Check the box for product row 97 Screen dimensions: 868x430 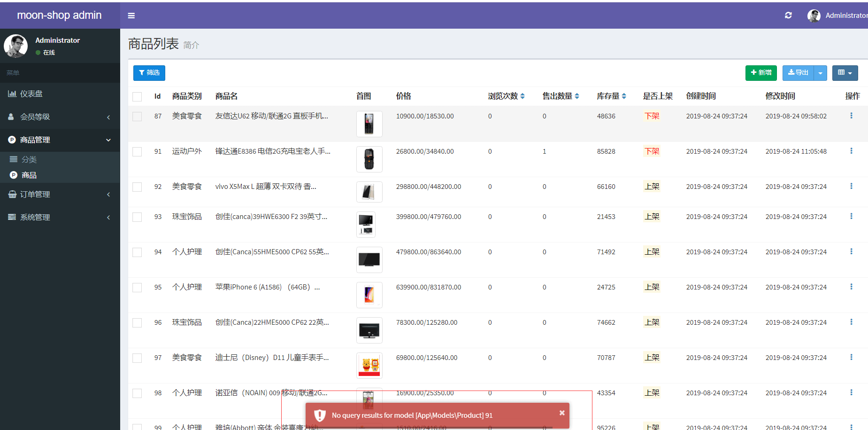click(x=137, y=358)
